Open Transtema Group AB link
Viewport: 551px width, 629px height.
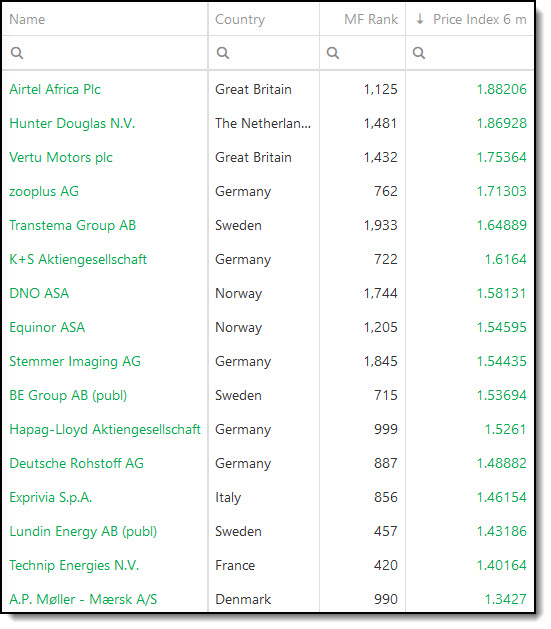pos(73,225)
